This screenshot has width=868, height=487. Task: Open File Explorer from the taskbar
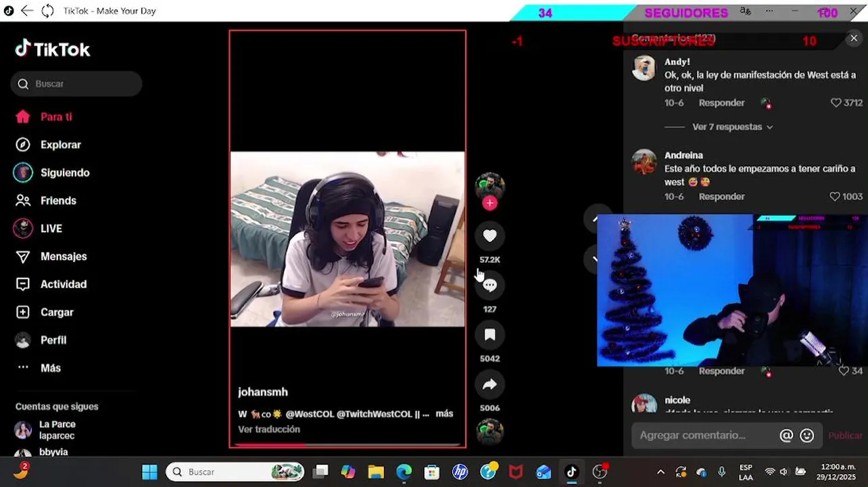point(376,472)
